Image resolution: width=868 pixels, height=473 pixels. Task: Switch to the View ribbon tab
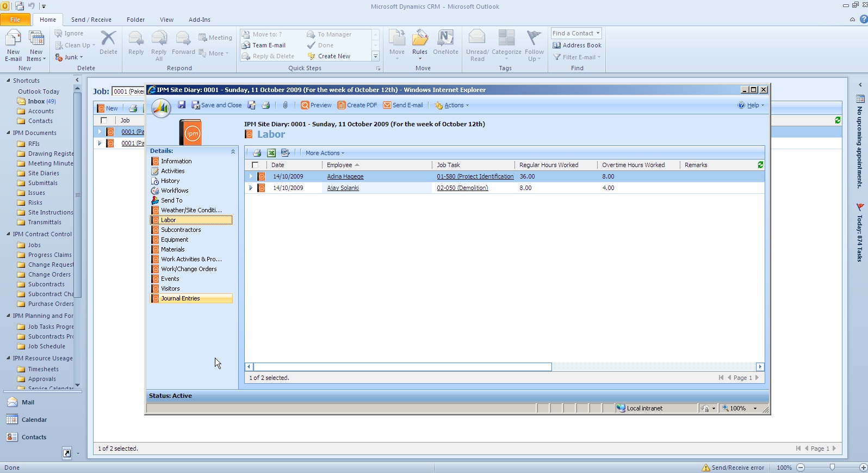[166, 20]
